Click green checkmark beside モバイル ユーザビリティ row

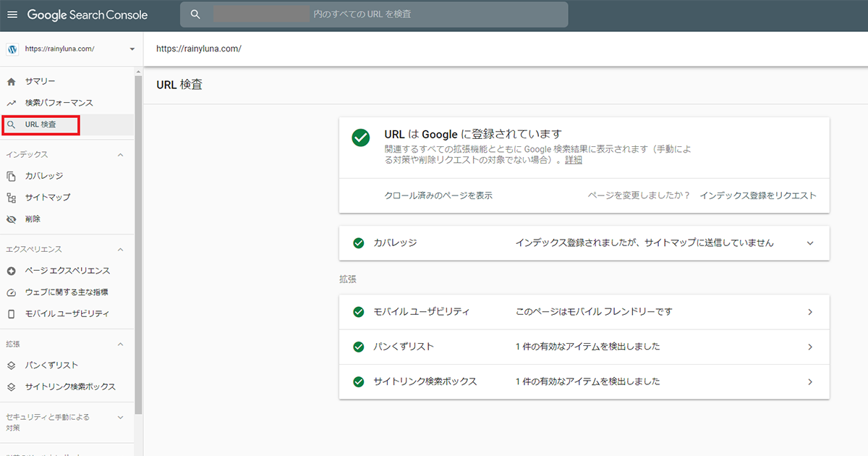click(358, 312)
